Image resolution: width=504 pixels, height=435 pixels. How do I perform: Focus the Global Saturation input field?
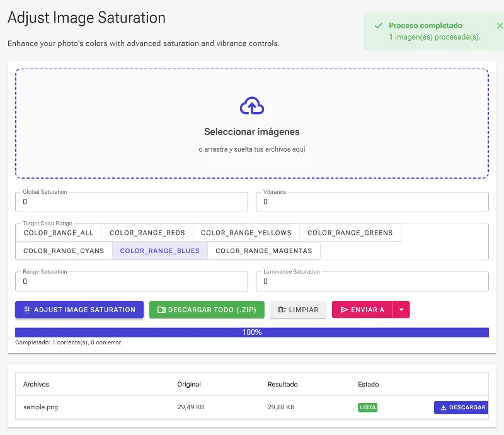pos(132,201)
